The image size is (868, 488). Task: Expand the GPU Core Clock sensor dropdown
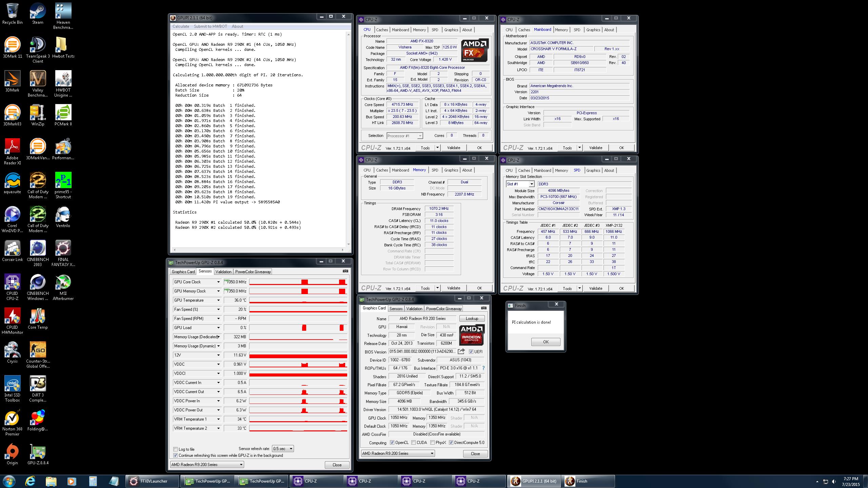[218, 282]
